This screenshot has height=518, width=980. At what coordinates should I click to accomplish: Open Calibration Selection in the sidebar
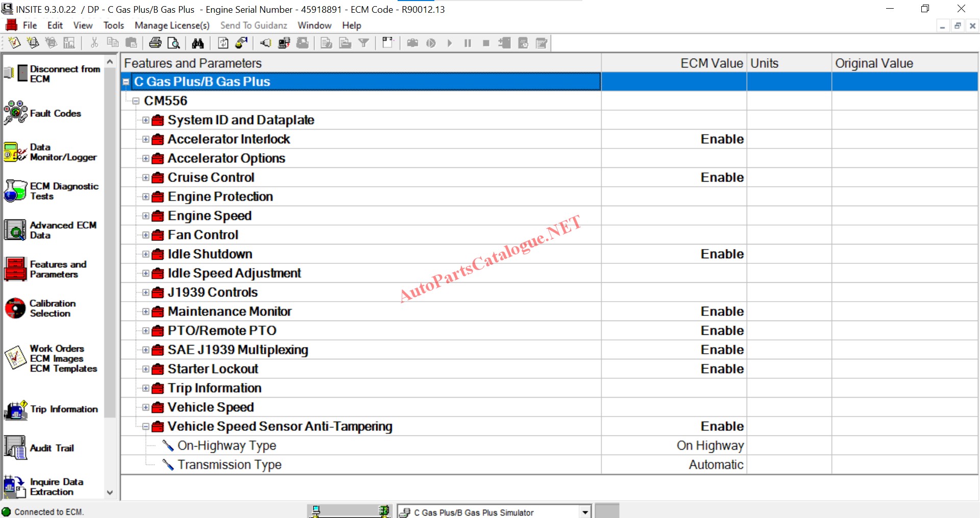(15, 308)
